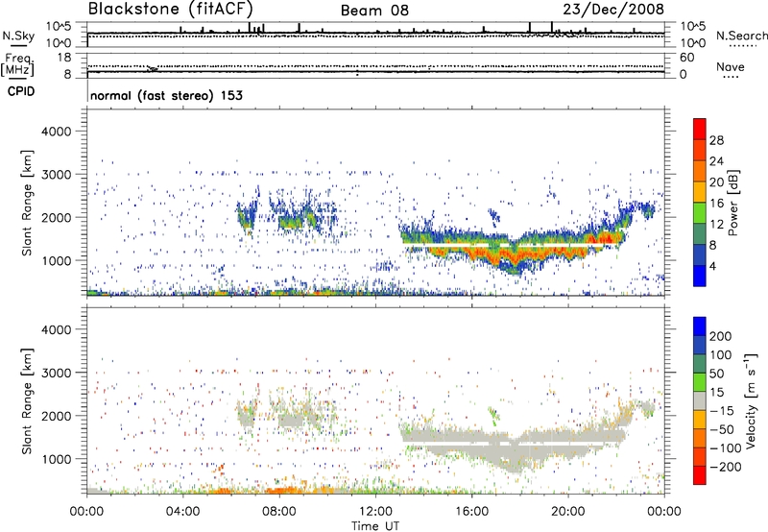Viewport: 768px width, 532px height.
Task: Pick the red bottom of velocity colorbar
Action: tap(700, 475)
